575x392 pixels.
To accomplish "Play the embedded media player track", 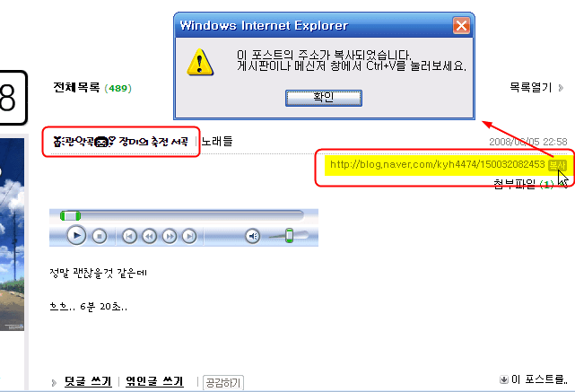I will (76, 235).
